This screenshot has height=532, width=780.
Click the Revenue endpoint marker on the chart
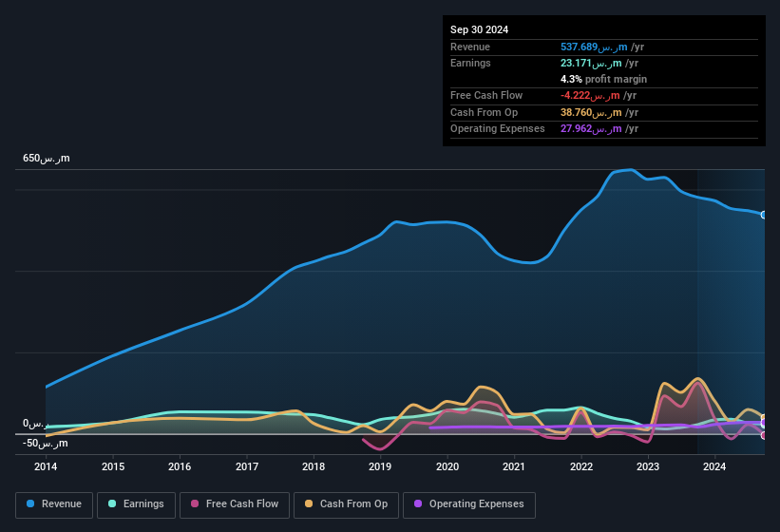(x=764, y=215)
